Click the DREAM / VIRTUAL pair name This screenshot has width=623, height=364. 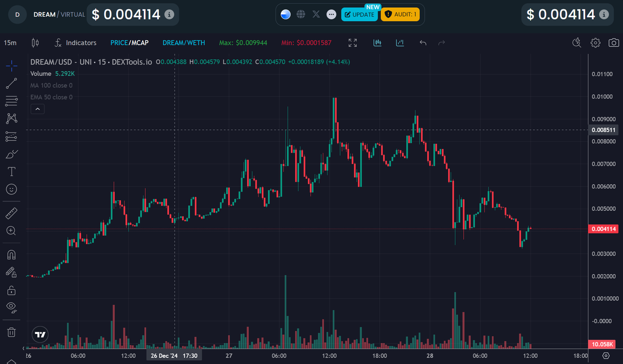click(x=59, y=15)
